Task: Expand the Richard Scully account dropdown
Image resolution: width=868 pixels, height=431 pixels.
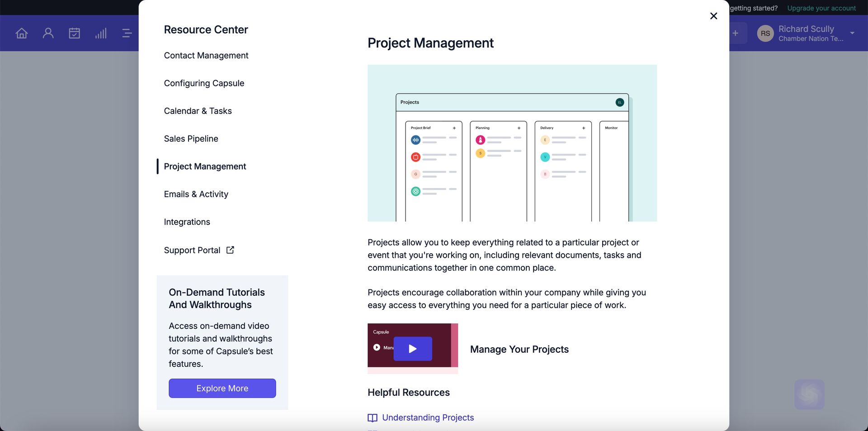Action: (x=852, y=33)
